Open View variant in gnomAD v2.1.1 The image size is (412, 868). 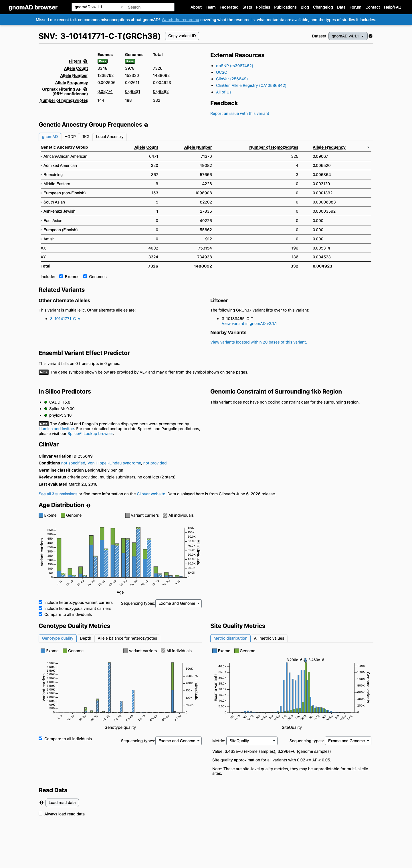pyautogui.click(x=249, y=324)
